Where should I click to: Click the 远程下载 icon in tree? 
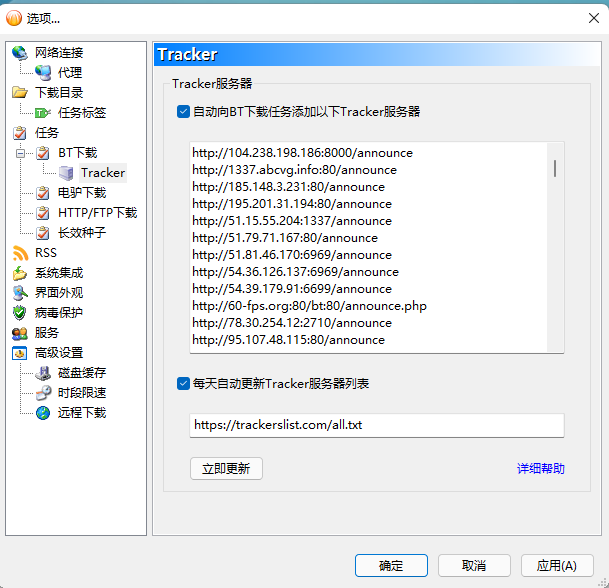pyautogui.click(x=43, y=413)
